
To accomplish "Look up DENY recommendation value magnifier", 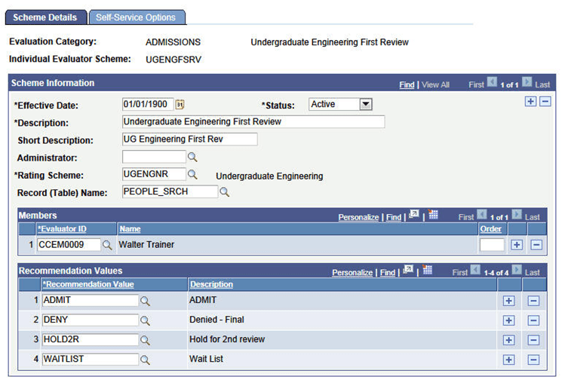I will [x=145, y=320].
